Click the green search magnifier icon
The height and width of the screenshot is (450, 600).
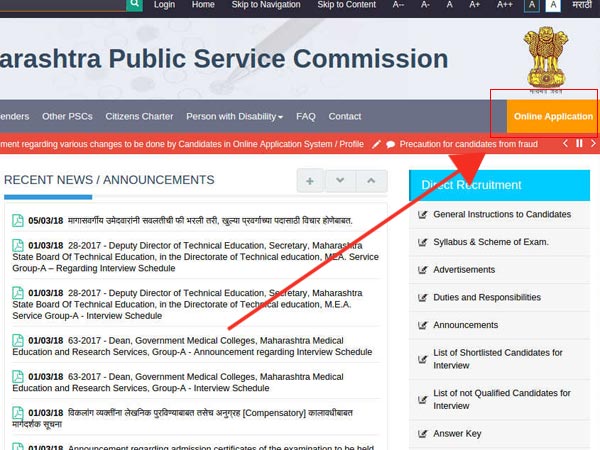(x=134, y=4)
